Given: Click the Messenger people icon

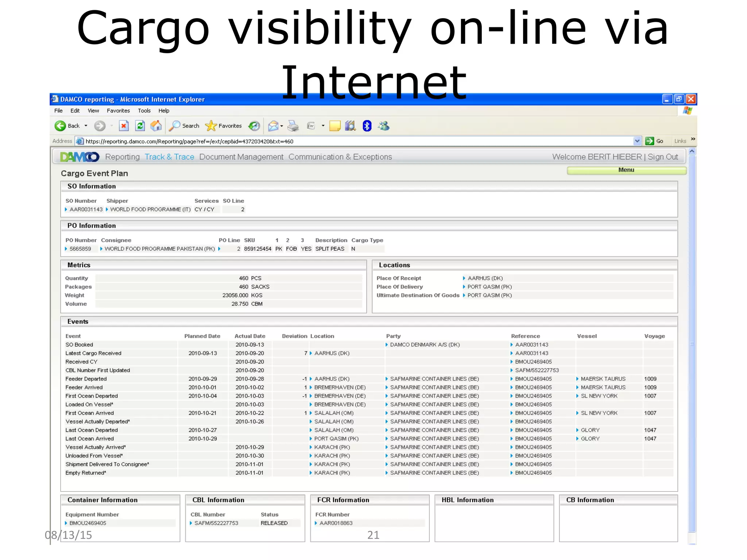Looking at the screenshot, I should [384, 126].
